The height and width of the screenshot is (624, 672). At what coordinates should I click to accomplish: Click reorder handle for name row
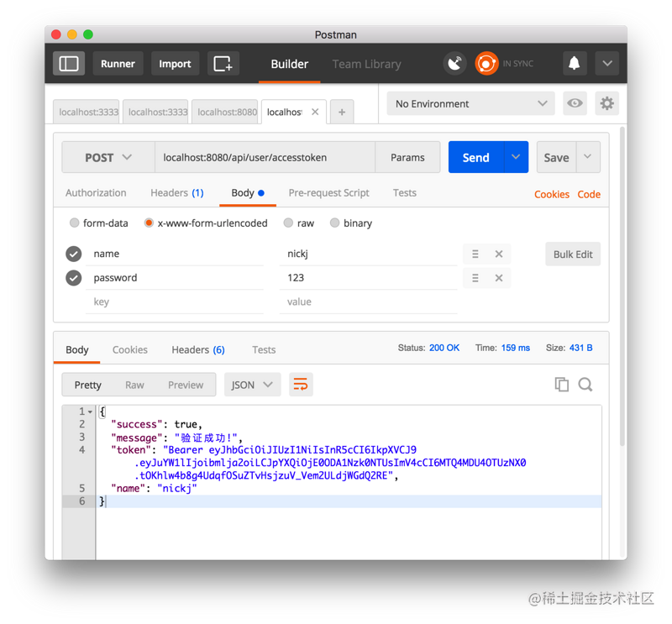point(475,254)
